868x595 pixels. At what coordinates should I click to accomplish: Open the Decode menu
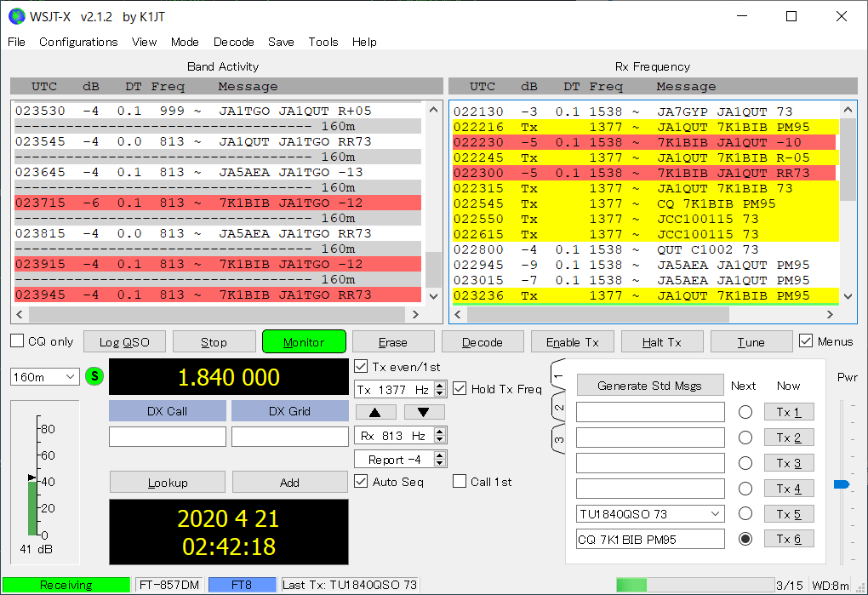click(234, 42)
